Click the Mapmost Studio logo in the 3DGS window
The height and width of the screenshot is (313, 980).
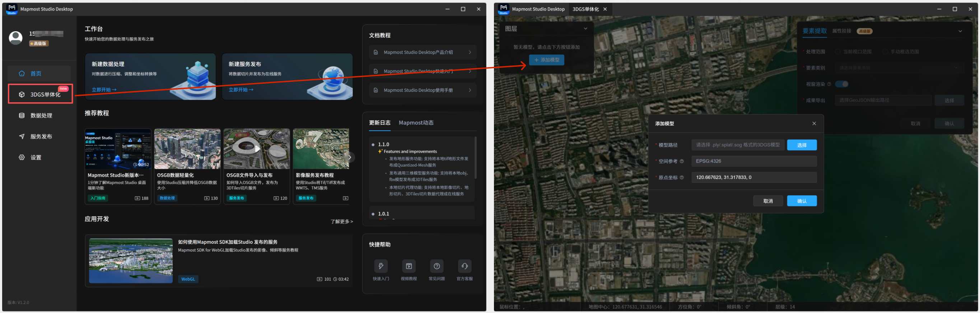click(503, 9)
